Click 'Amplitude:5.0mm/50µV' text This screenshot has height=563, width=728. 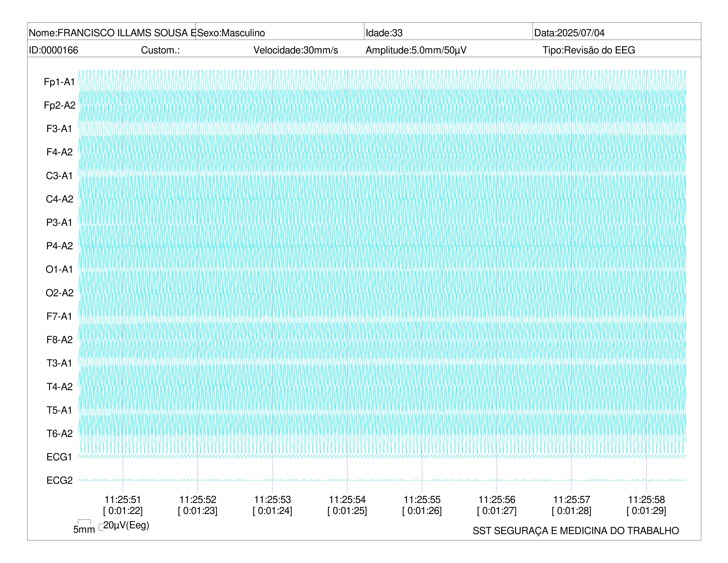point(416,50)
